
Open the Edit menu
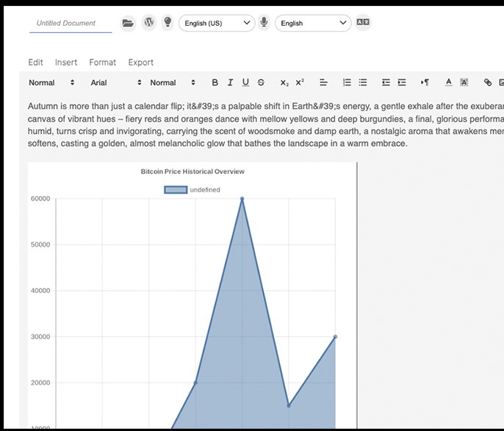35,62
